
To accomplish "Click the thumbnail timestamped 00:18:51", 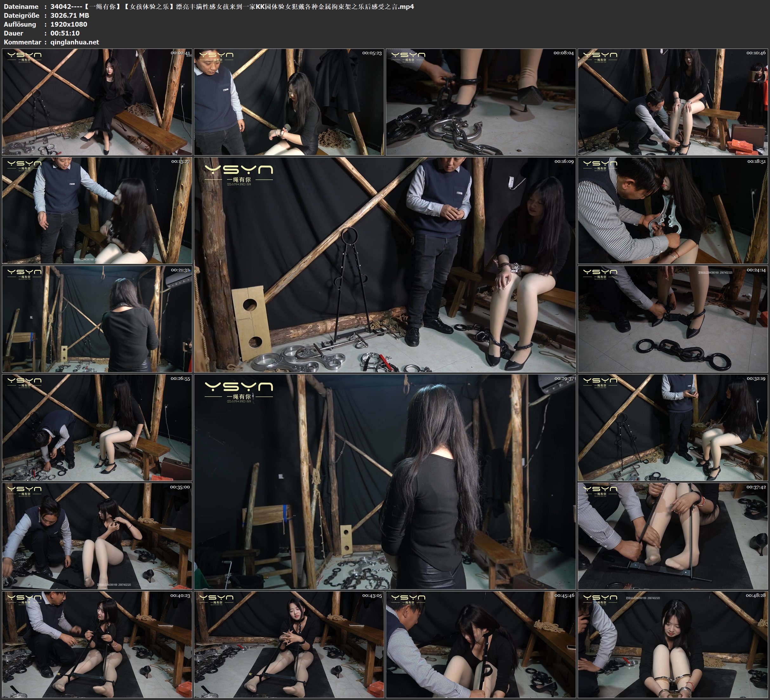I will coord(673,210).
